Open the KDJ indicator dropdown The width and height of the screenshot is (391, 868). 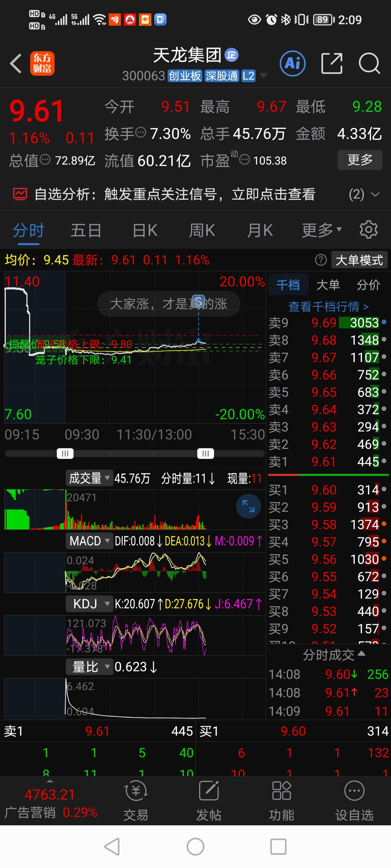(x=89, y=604)
